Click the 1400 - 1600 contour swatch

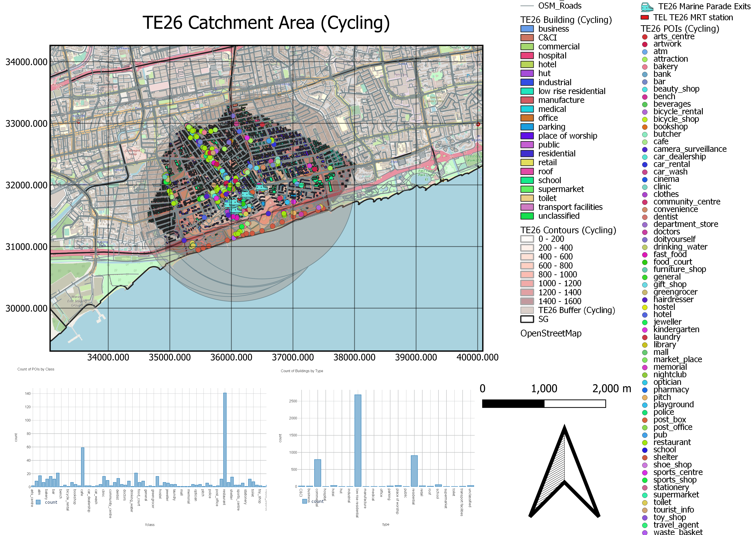click(527, 301)
